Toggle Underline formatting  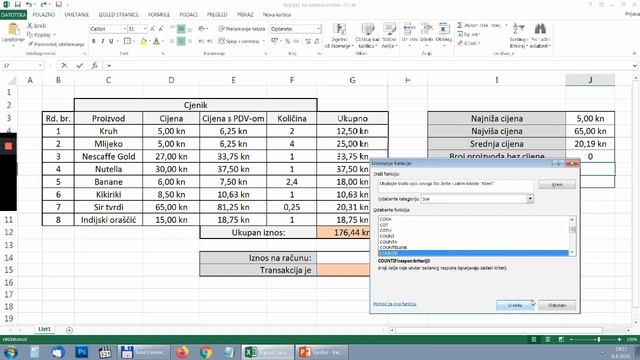111,41
